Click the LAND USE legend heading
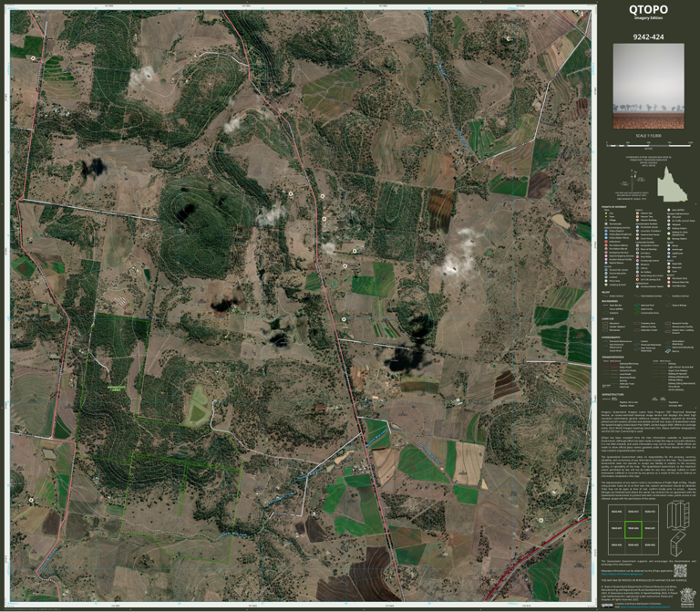Screen dimensions: 700x612 [608, 319]
